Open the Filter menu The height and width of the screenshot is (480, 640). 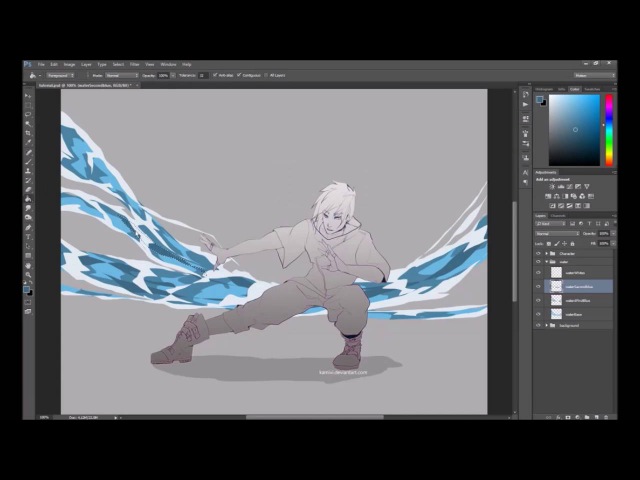point(134,64)
